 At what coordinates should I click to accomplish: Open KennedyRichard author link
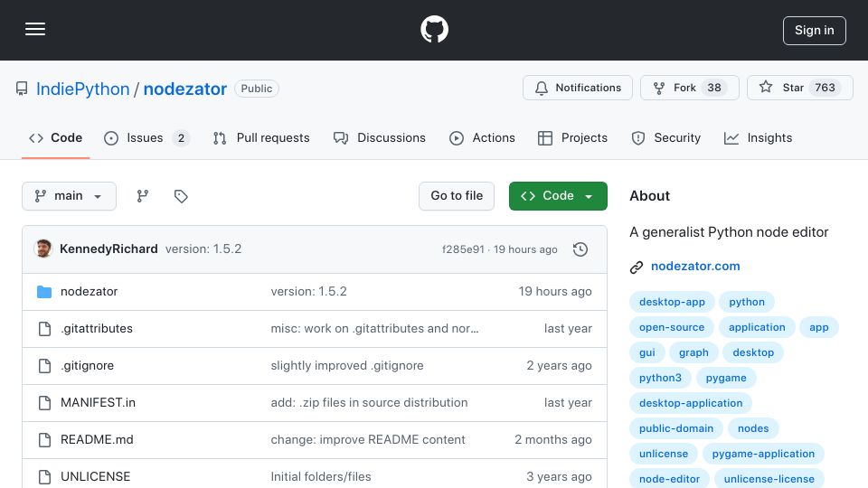click(x=108, y=249)
